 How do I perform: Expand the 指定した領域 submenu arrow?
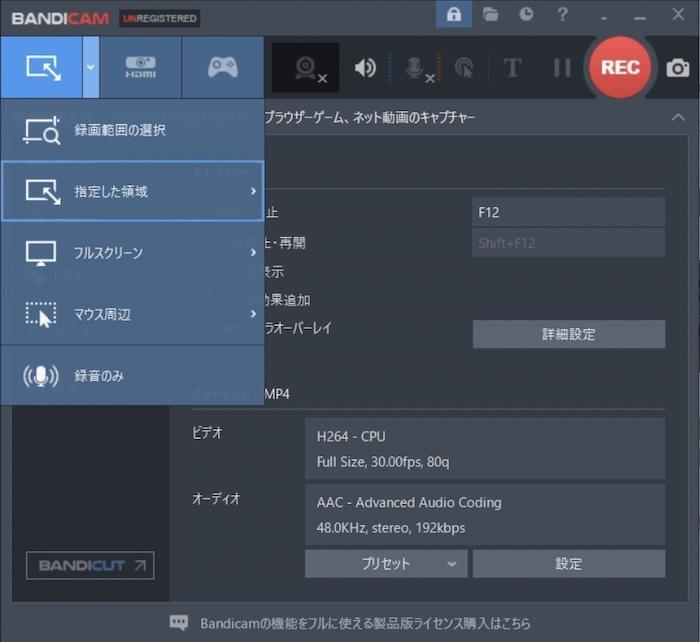[x=253, y=191]
